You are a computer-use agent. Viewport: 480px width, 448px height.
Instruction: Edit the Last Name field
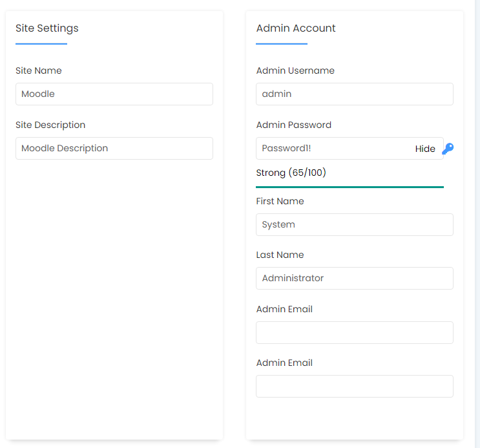click(355, 278)
